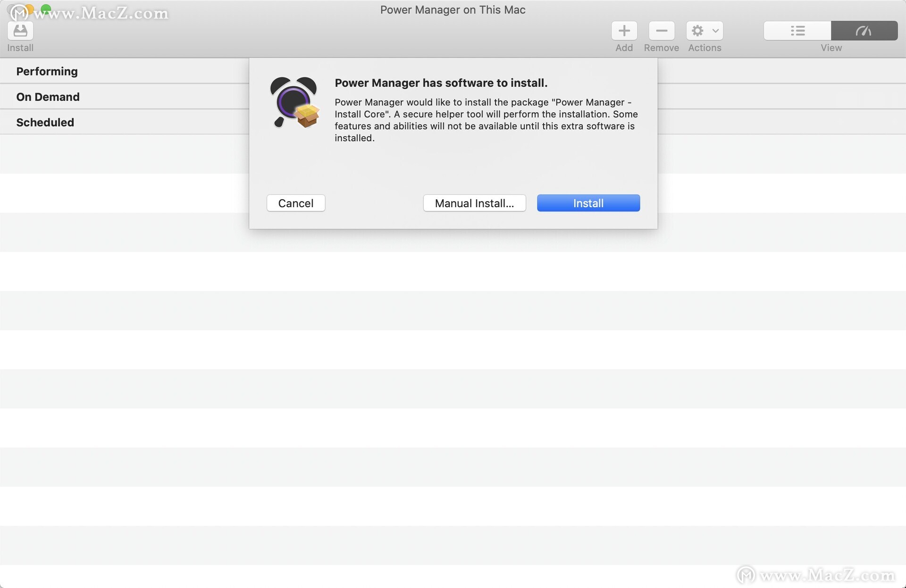
Task: Click the Actions label text in toolbar
Action: point(704,48)
